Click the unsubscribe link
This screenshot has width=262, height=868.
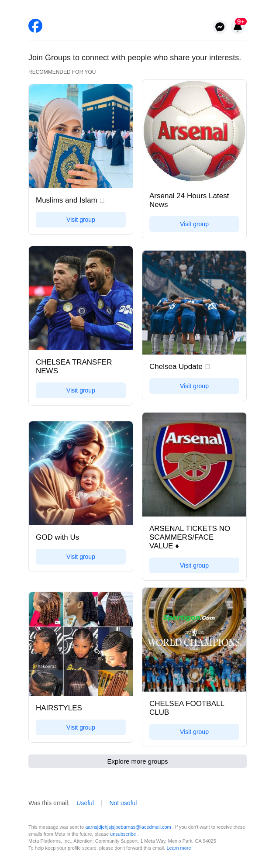click(x=123, y=834)
